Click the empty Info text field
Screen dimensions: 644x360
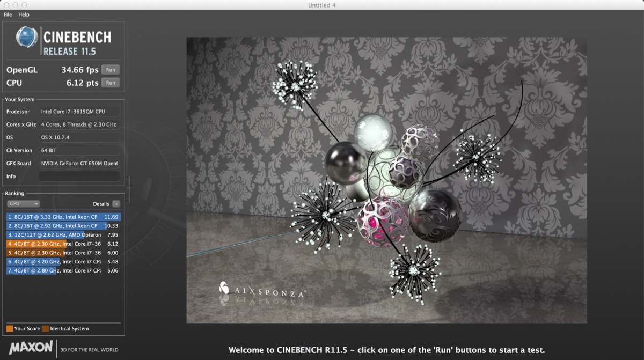click(x=79, y=176)
